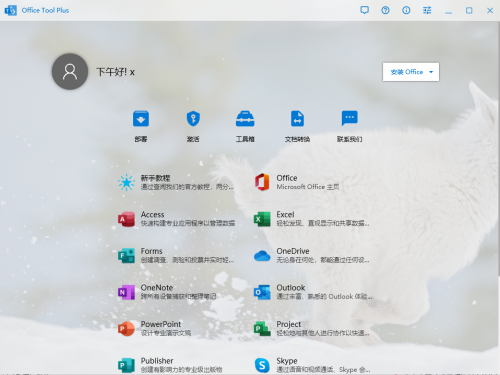
Task: Click the Forms app icon
Action: (126, 256)
